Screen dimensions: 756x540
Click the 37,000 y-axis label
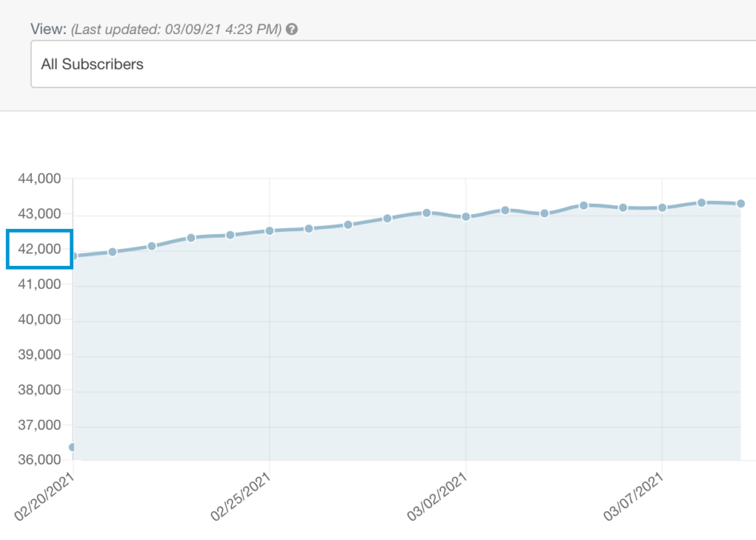[40, 425]
